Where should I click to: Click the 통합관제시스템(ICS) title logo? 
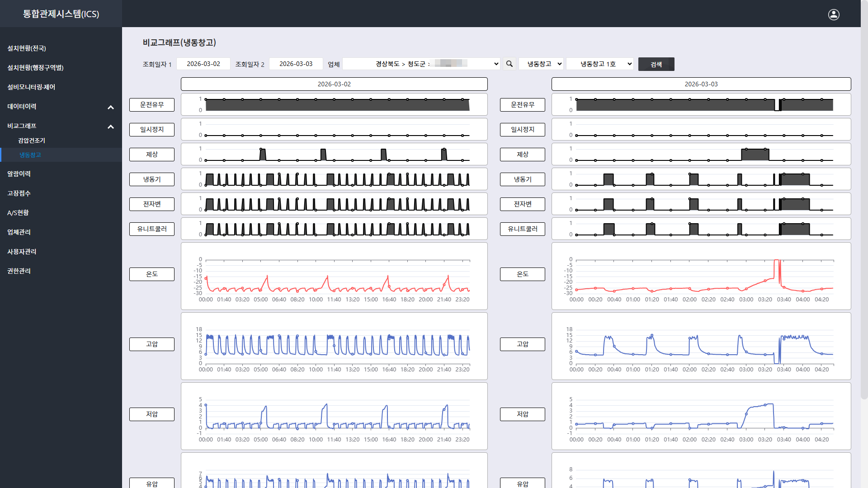coord(61,14)
